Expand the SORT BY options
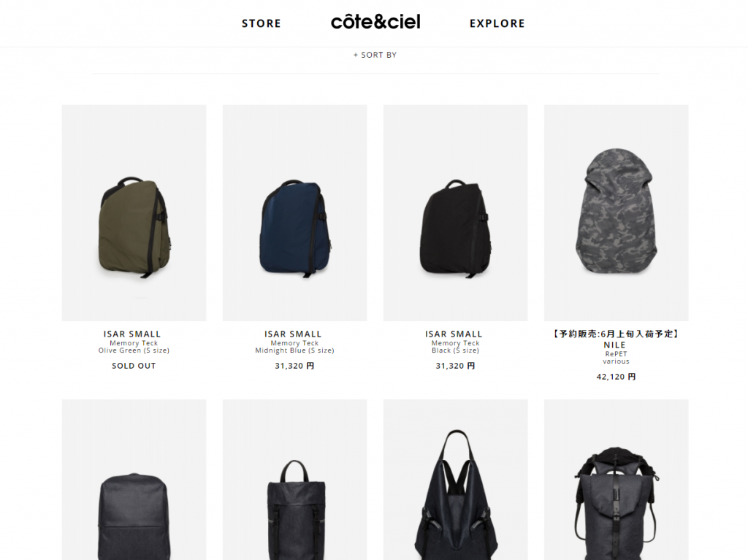Screen dimensions: 748x560 [x=375, y=55]
